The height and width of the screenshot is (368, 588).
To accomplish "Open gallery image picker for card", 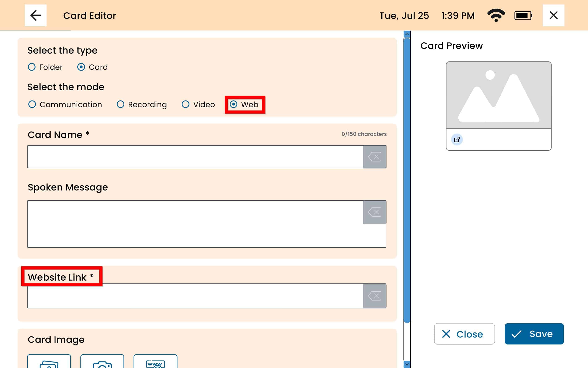I will tap(49, 362).
